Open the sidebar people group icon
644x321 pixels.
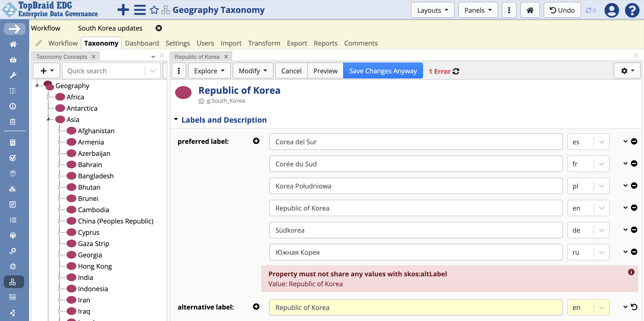13,235
